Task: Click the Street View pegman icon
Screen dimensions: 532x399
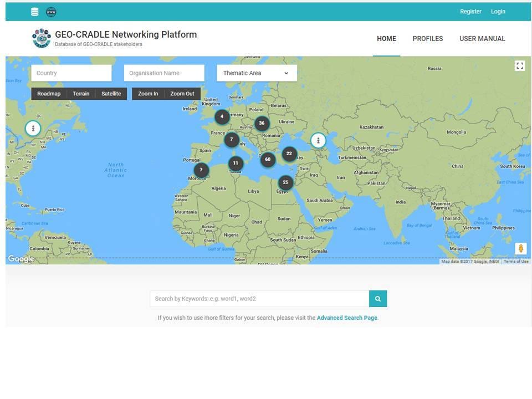Action: coord(521,248)
